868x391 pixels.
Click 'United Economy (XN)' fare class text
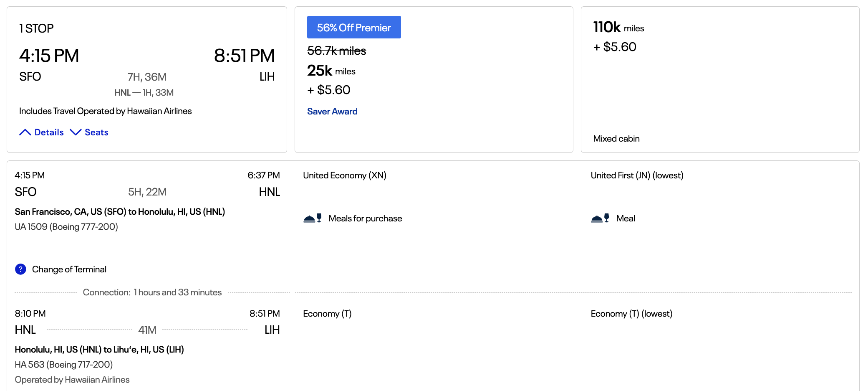point(345,175)
